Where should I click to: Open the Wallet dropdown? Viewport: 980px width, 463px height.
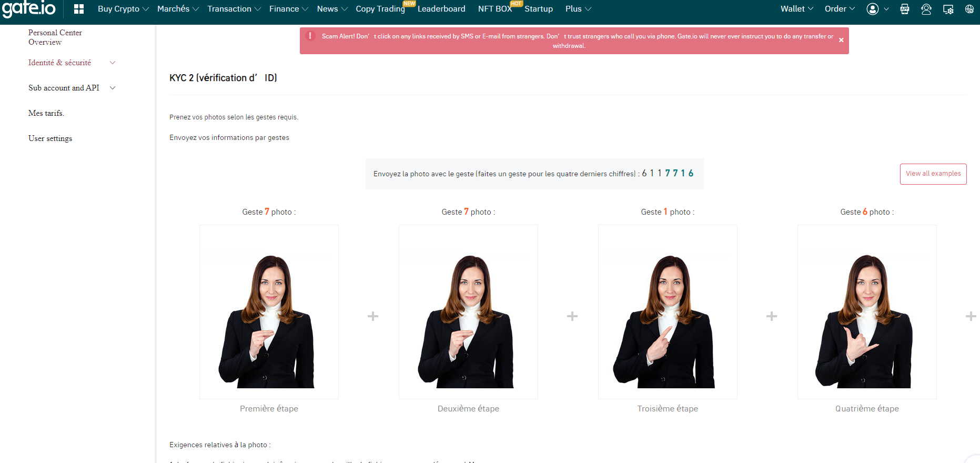click(797, 9)
